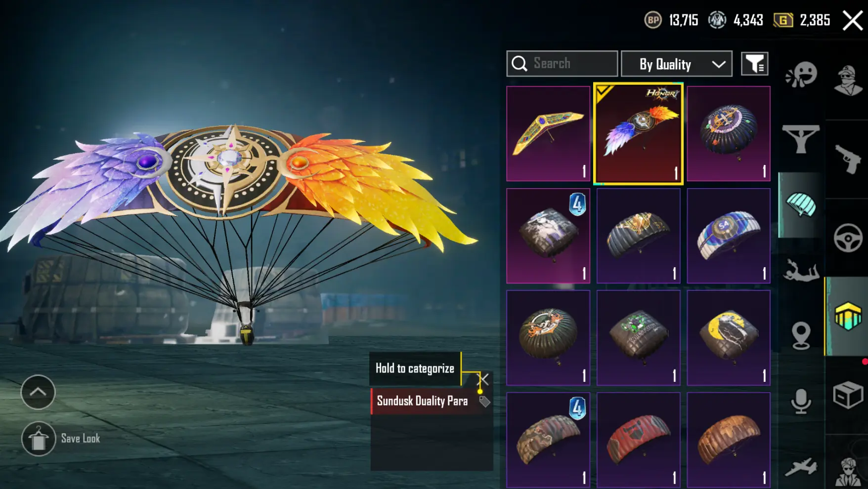Click the Search input field
868x489 pixels.
pos(562,64)
